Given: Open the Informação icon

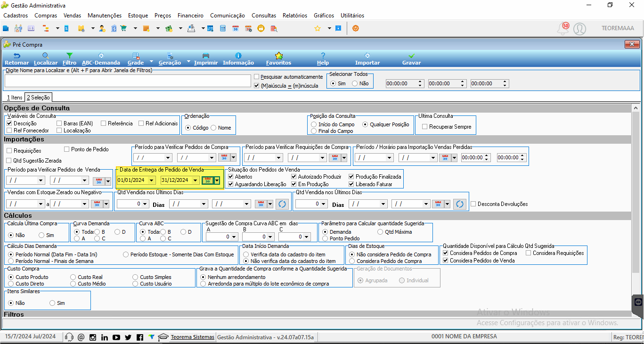Looking at the screenshot, I should click(238, 59).
